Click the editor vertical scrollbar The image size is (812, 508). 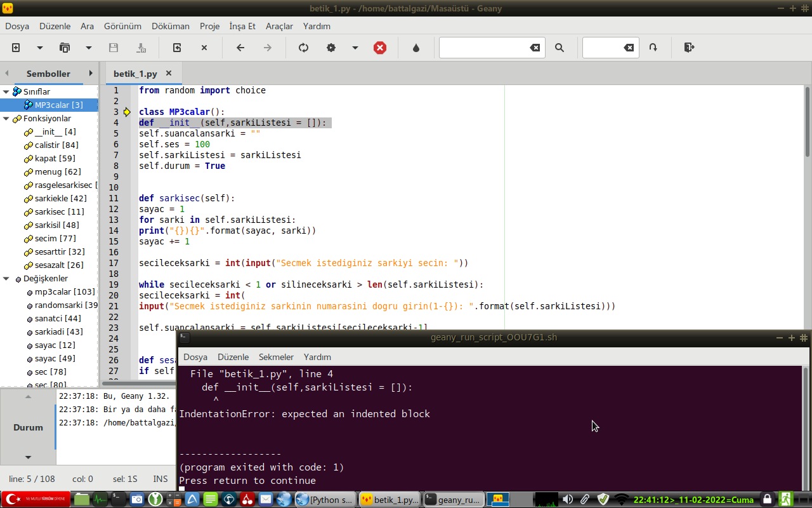[807, 121]
